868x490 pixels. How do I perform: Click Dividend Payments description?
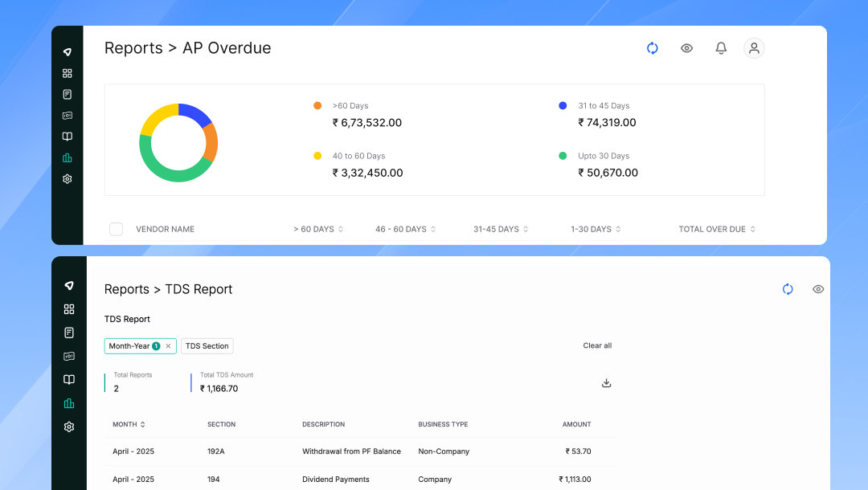(x=335, y=480)
